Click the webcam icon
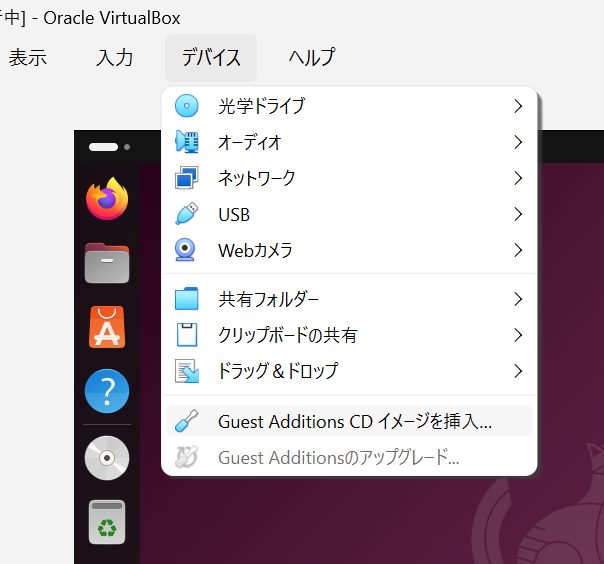604x564 pixels. coord(185,250)
